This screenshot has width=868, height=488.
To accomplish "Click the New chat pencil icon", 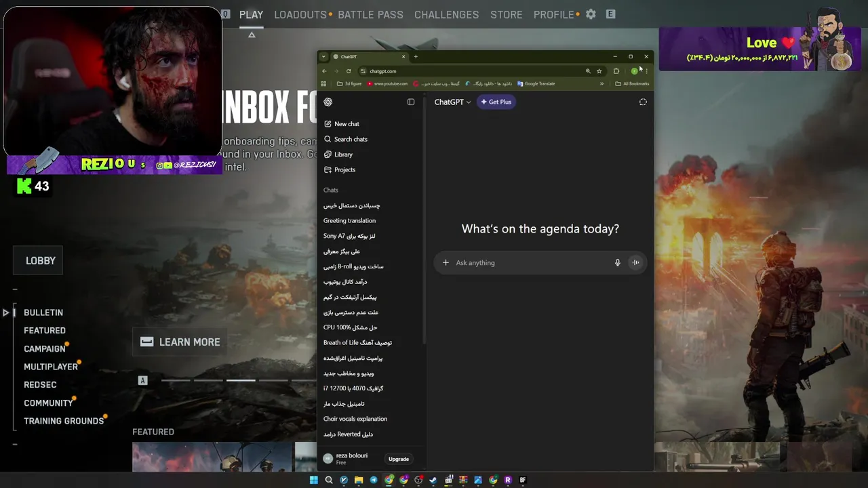I will tap(328, 124).
